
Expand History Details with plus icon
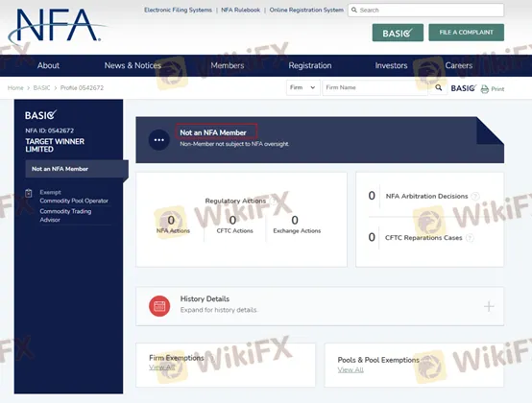[x=489, y=306]
